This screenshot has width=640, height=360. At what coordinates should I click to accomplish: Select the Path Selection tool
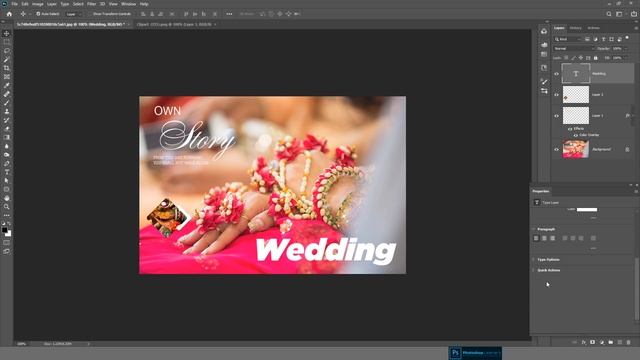(7, 180)
